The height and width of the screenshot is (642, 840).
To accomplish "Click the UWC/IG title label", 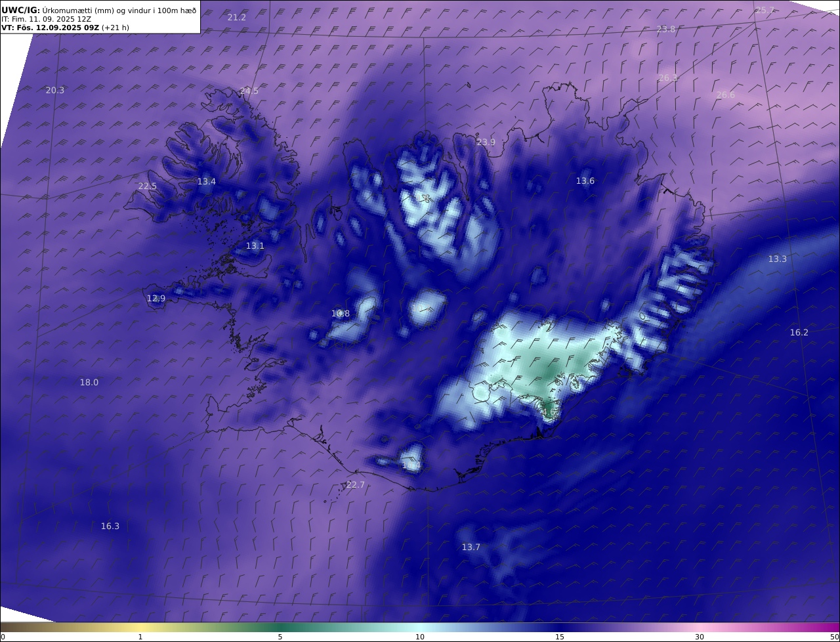I will click(21, 10).
